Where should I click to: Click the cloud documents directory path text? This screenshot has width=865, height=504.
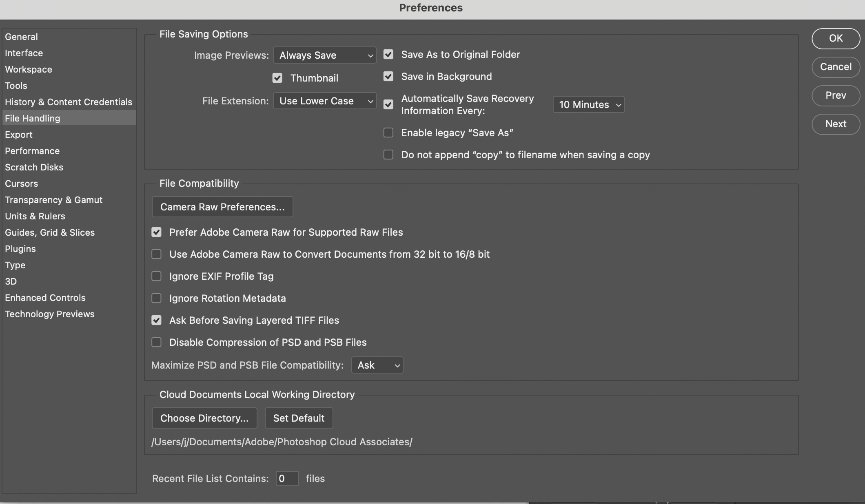coord(282,442)
